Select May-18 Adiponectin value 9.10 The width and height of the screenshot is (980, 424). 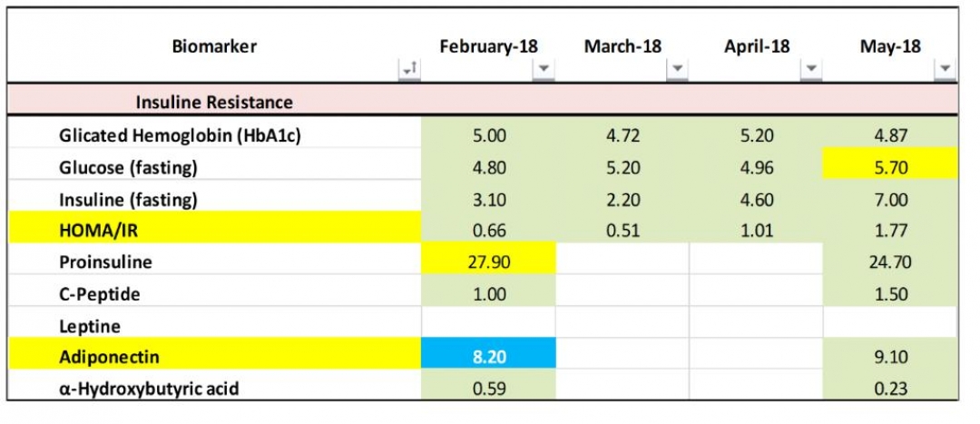tap(890, 358)
